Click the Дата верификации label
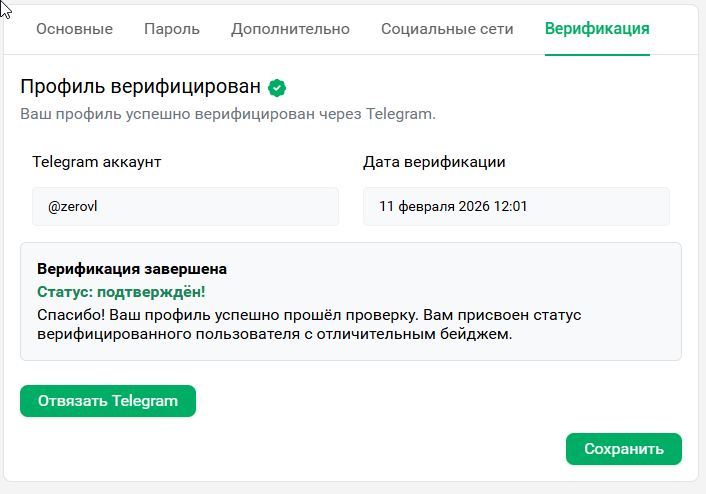The width and height of the screenshot is (706, 494). (434, 161)
